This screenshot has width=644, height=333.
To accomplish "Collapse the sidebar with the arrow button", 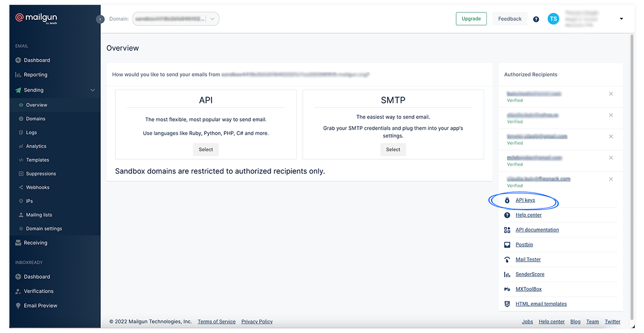I will (100, 19).
